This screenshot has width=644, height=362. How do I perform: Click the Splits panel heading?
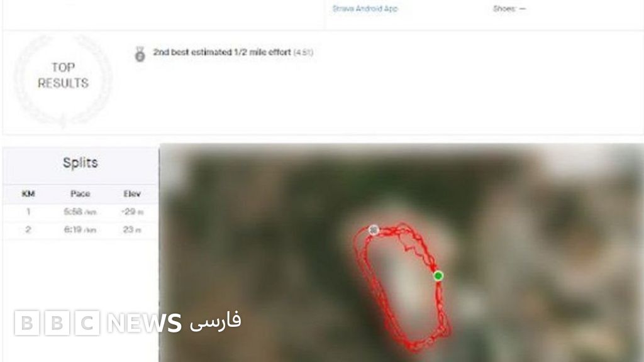coord(80,163)
